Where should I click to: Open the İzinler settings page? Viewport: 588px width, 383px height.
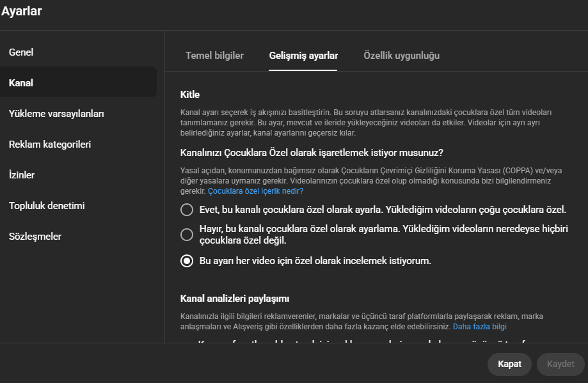tap(21, 175)
